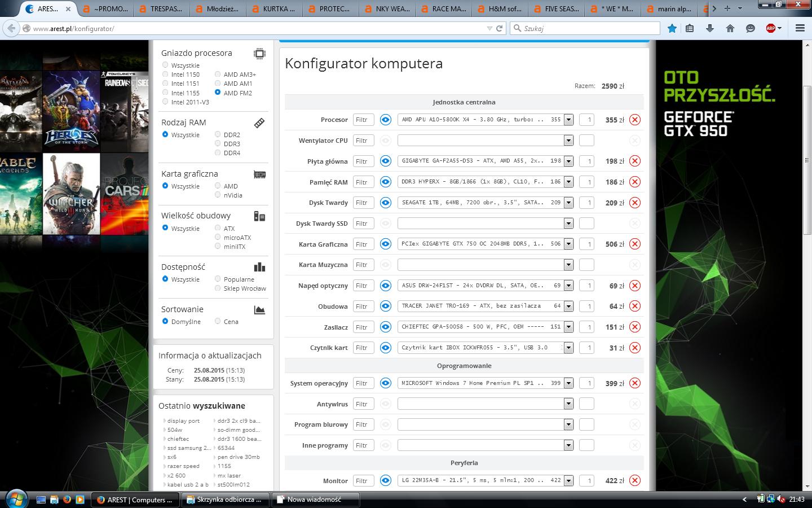The image size is (812, 508).
Task: Open Skrzynka odbiorcza taskbar window
Action: click(x=226, y=500)
